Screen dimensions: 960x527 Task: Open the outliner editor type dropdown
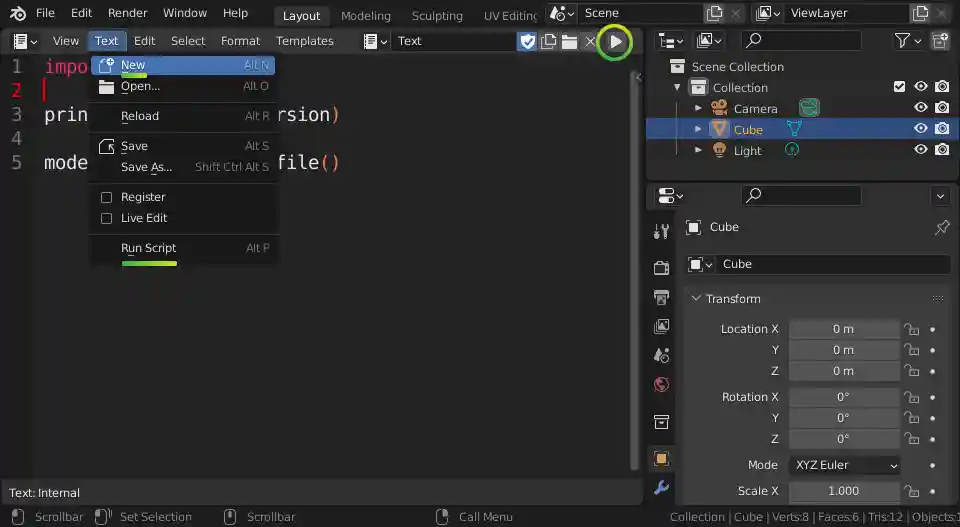coord(670,41)
